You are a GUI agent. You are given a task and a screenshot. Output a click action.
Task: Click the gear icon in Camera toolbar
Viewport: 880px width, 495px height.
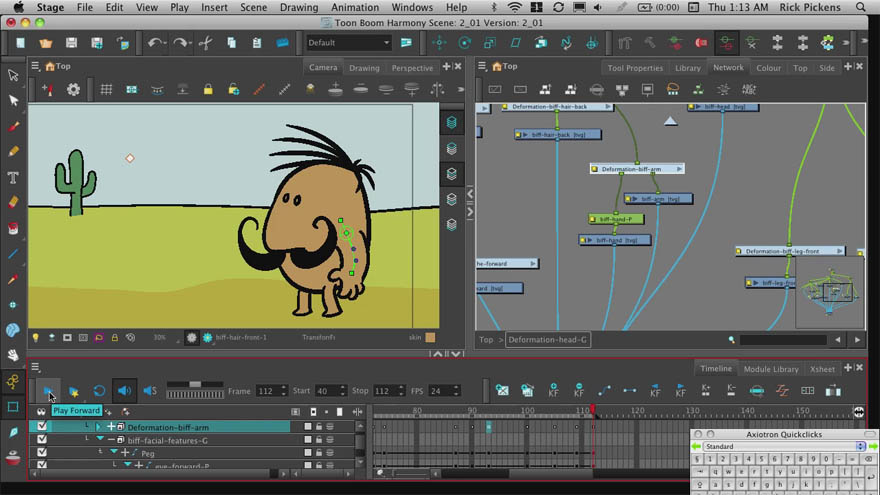click(73, 89)
